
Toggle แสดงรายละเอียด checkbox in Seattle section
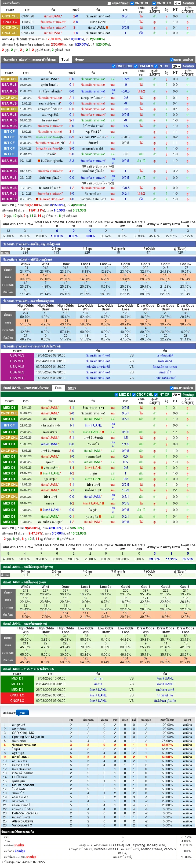[171, 60]
